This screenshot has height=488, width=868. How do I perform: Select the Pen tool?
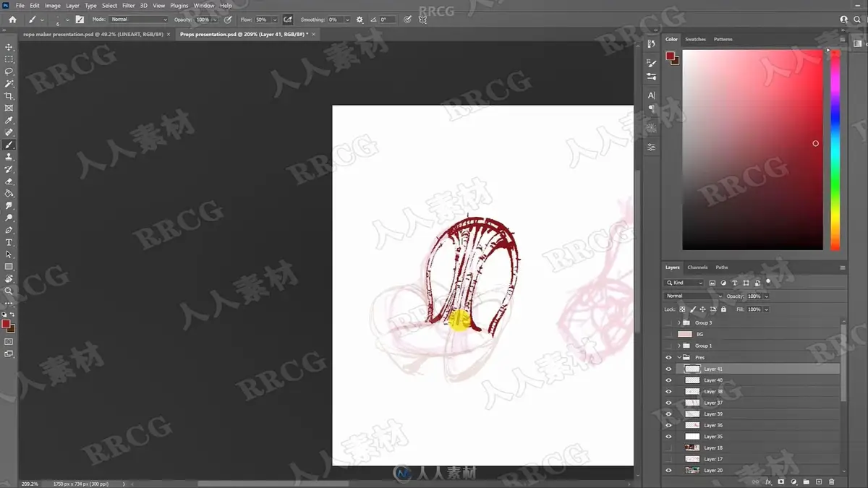click(9, 230)
